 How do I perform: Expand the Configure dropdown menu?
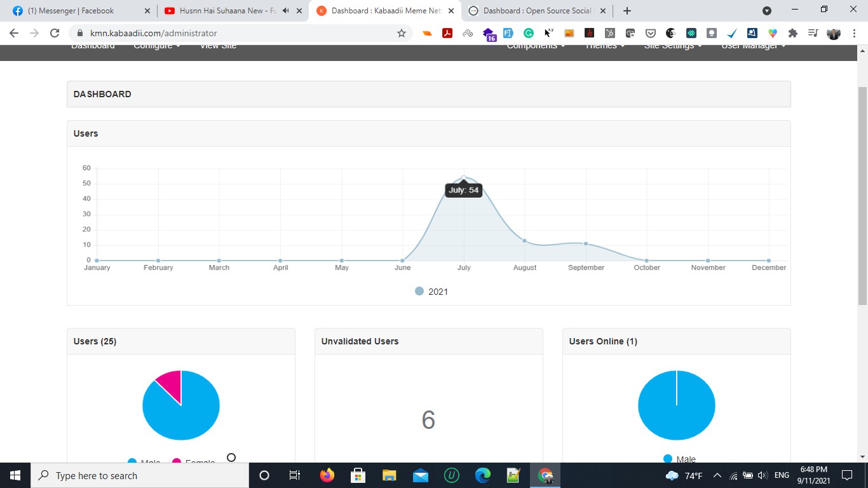pos(156,46)
